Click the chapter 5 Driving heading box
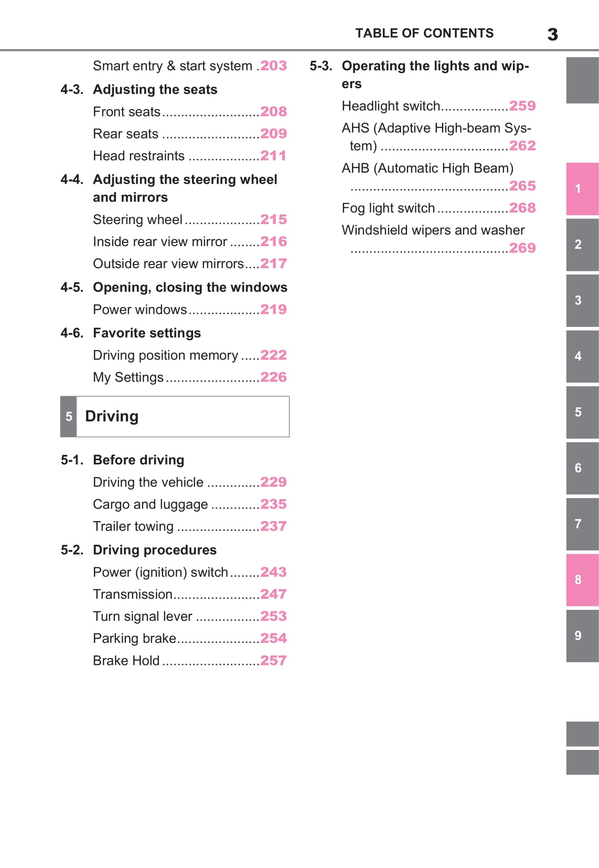Image resolution: width=599 pixels, height=868 pixels. coord(175,417)
